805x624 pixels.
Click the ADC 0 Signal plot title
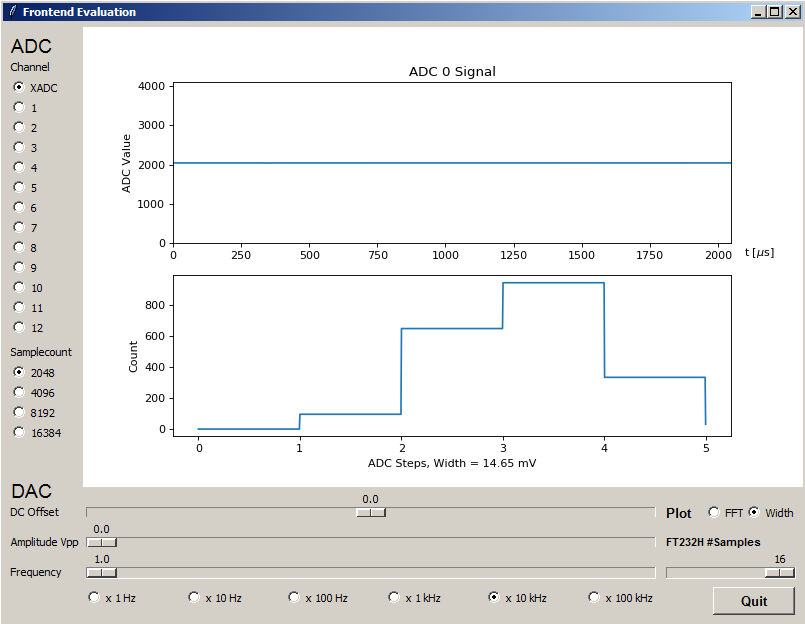pos(452,71)
